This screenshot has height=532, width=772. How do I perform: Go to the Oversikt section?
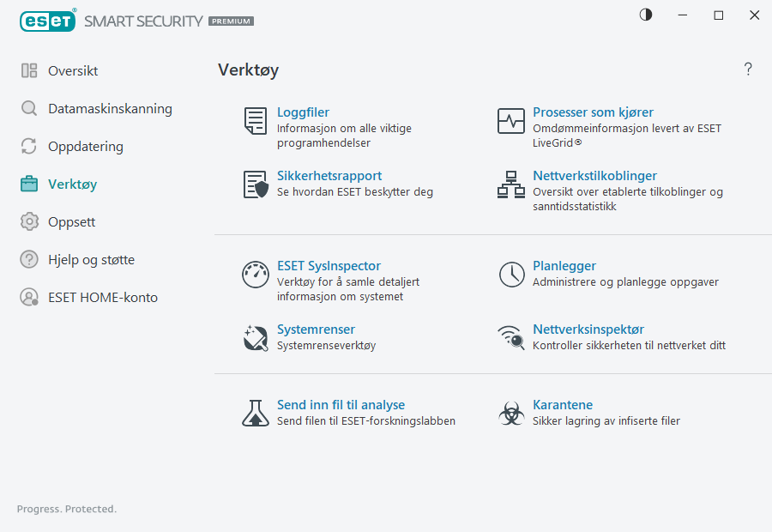point(72,71)
